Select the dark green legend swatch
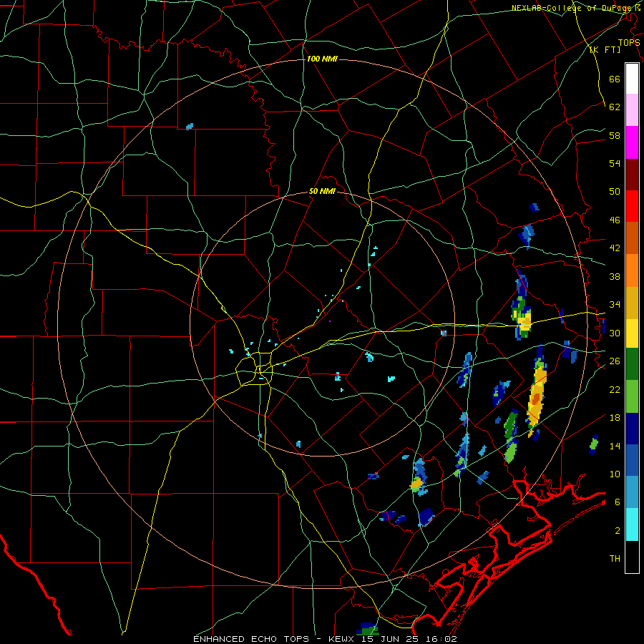 pyautogui.click(x=632, y=364)
